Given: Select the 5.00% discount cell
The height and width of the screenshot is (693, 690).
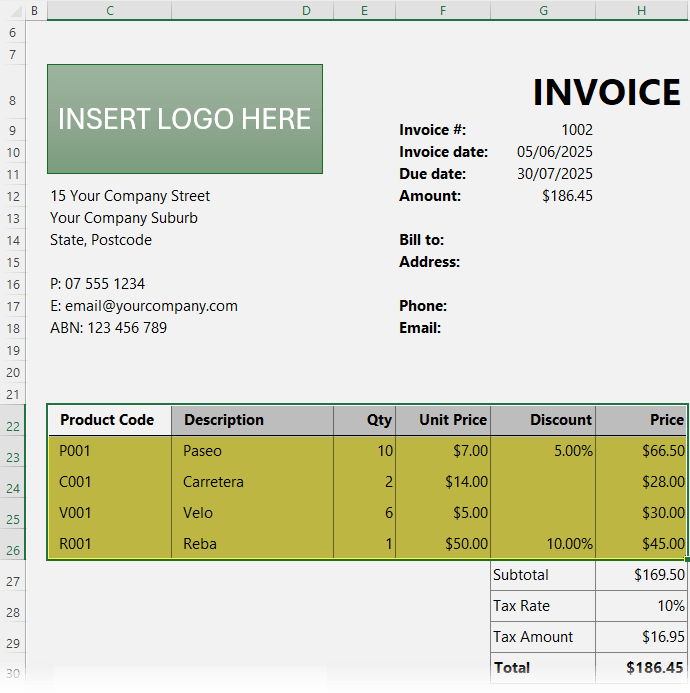Looking at the screenshot, I should pyautogui.click(x=543, y=451).
